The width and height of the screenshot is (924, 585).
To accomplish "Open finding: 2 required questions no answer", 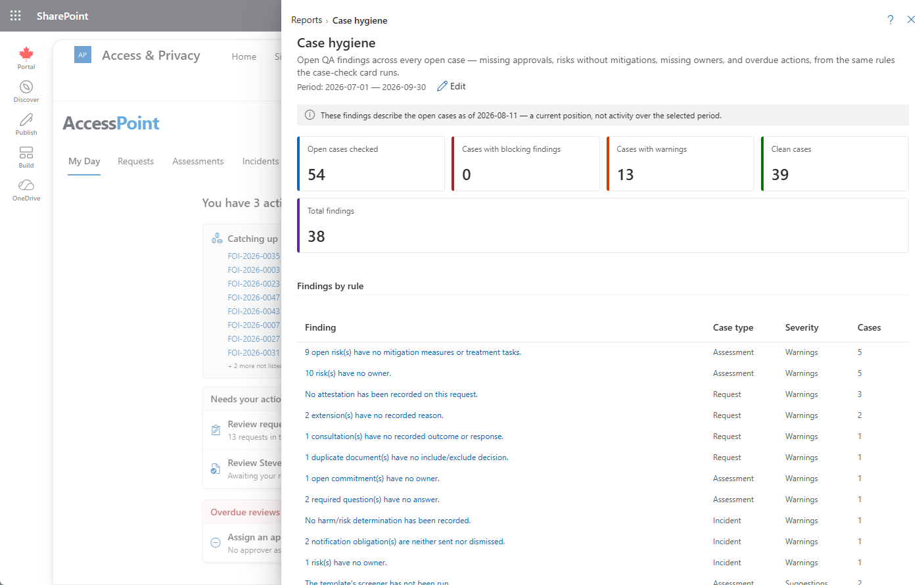I will click(x=372, y=500).
